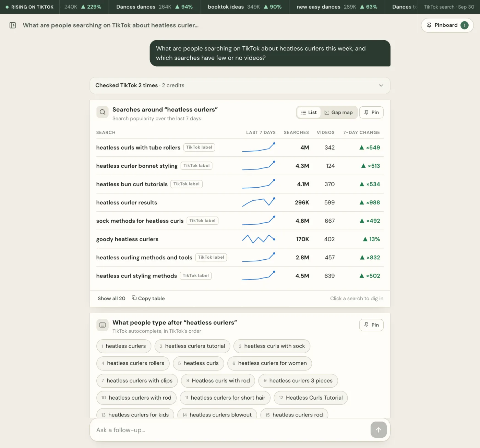Screen dimensions: 480x448
Task: Select autocomplete chip heatless curls with sock
Action: [272, 346]
